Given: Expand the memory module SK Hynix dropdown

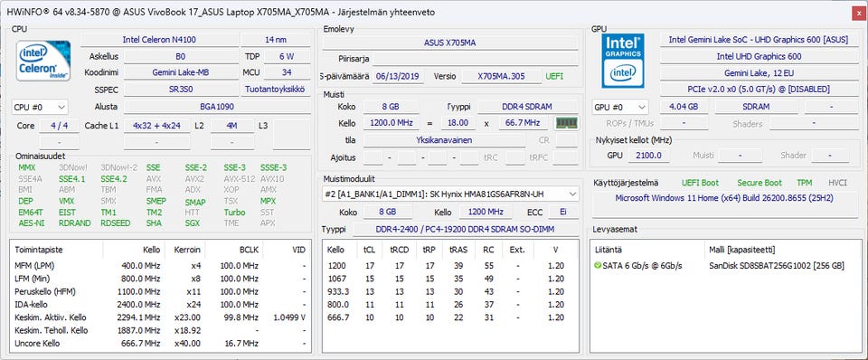Looking at the screenshot, I should point(450,194).
